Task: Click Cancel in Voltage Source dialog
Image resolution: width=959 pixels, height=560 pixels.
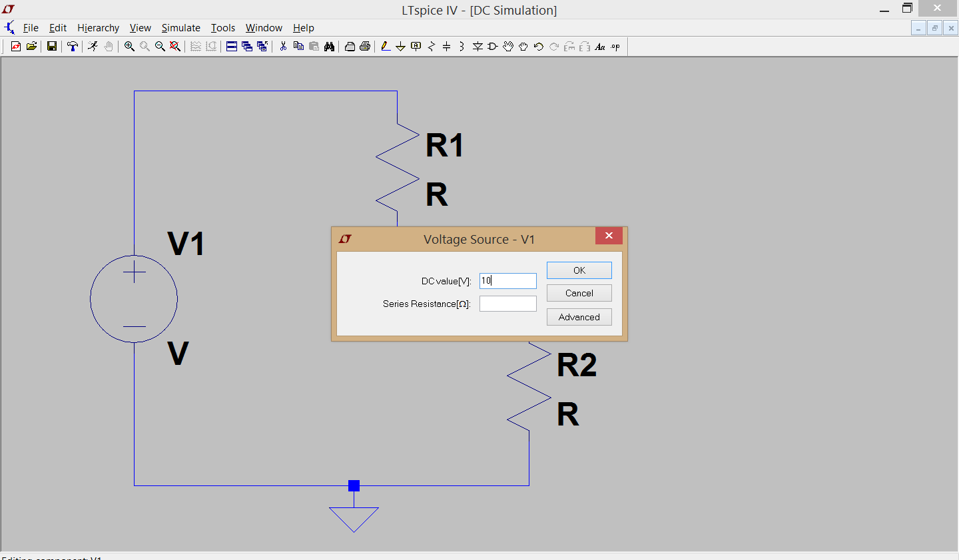Action: [x=579, y=293]
